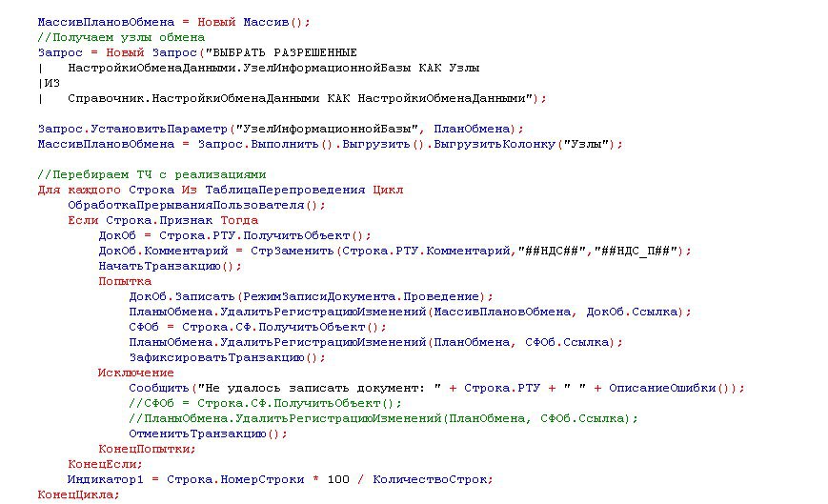Click the line 'МассивПлановОбмена = Новый Массив();'
828x504 pixels.
click(x=173, y=22)
